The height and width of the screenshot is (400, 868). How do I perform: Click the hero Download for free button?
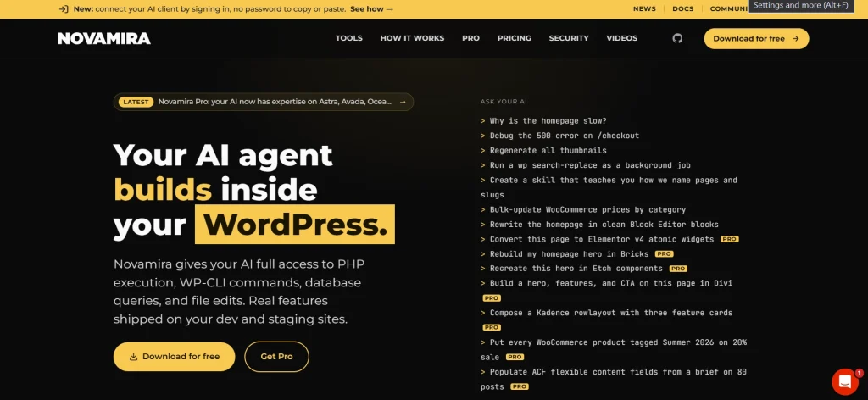175,356
